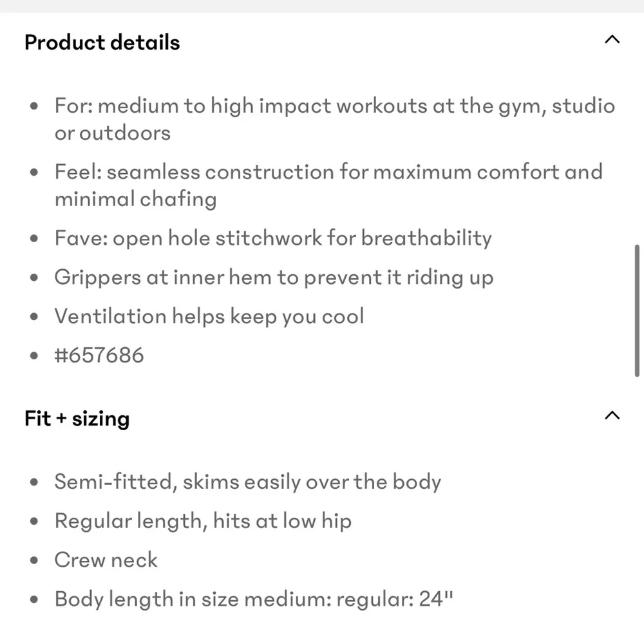
Task: Select the medium to high impact workouts bullet
Action: 334,118
